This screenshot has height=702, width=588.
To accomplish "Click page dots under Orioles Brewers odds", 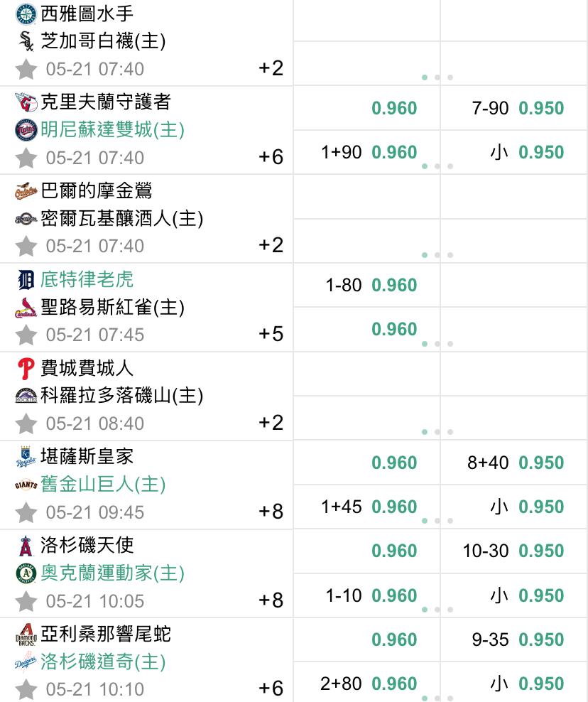I will pyautogui.click(x=437, y=255).
